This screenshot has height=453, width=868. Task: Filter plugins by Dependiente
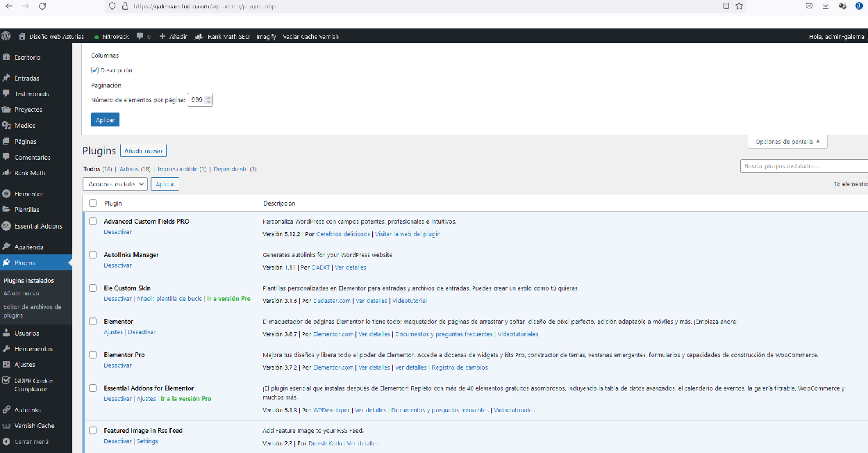coord(235,169)
